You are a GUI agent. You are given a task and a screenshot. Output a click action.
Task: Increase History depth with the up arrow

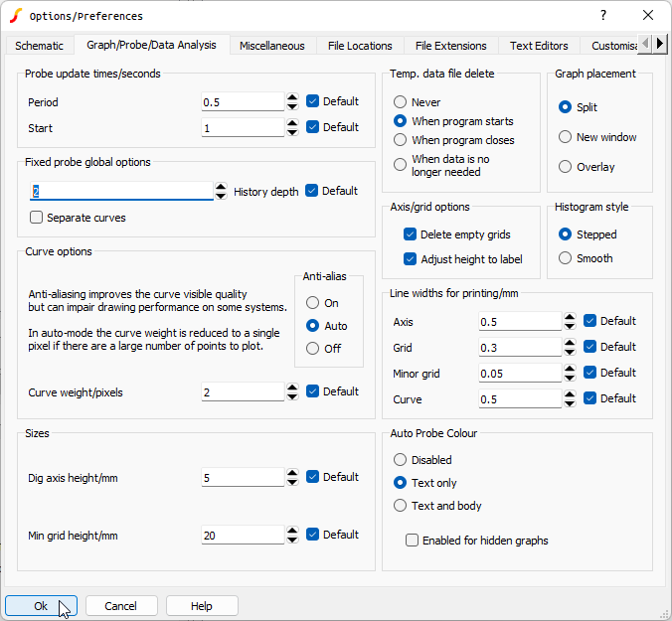pyautogui.click(x=221, y=187)
